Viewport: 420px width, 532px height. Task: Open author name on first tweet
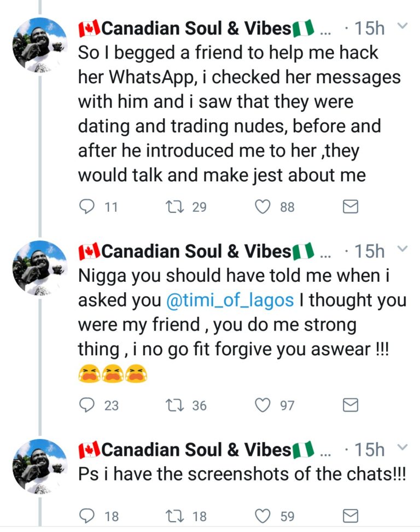[197, 28]
